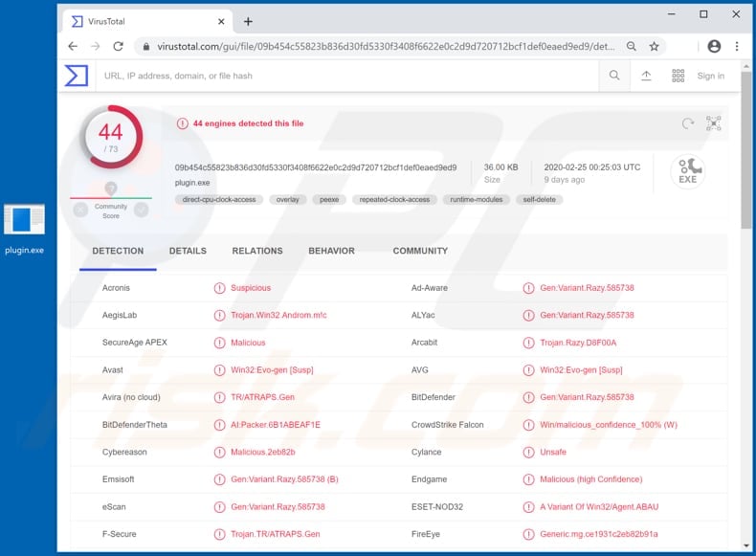The width and height of the screenshot is (756, 556).
Task: Click the Cylance Unsafe alert icon
Action: (528, 452)
